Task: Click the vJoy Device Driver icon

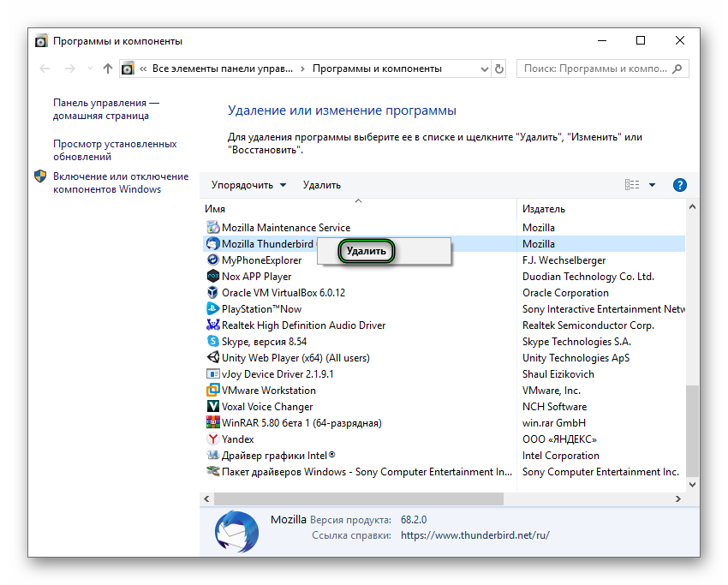Action: [x=212, y=373]
